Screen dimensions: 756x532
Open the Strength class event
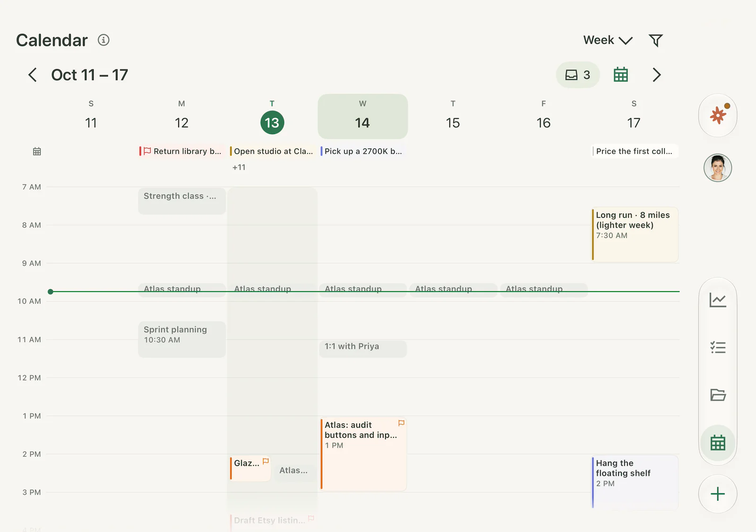(x=182, y=201)
